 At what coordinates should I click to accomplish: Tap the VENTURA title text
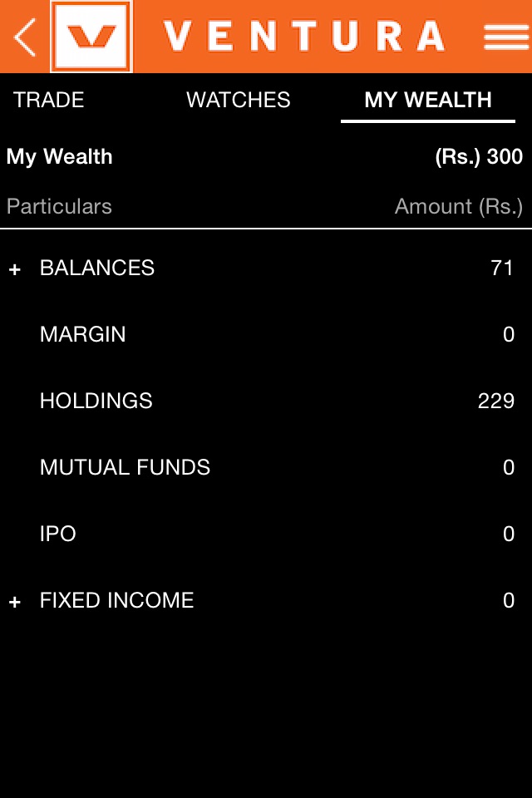click(x=303, y=37)
